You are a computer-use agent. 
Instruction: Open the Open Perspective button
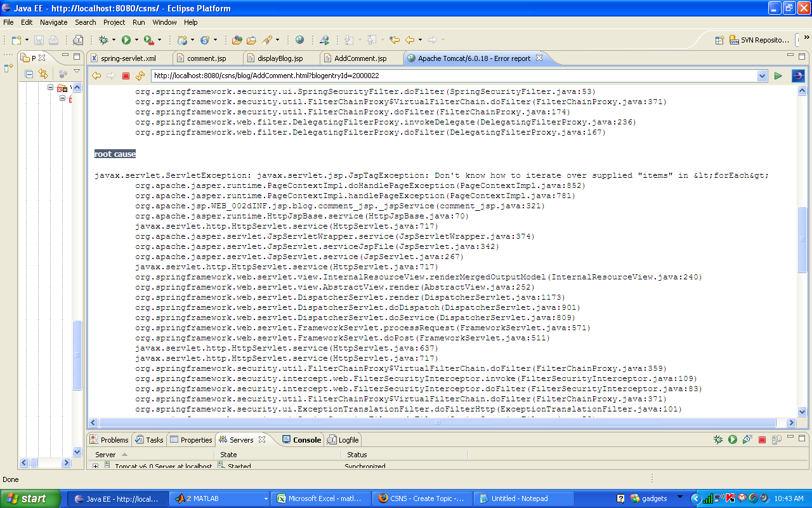pyautogui.click(x=719, y=40)
